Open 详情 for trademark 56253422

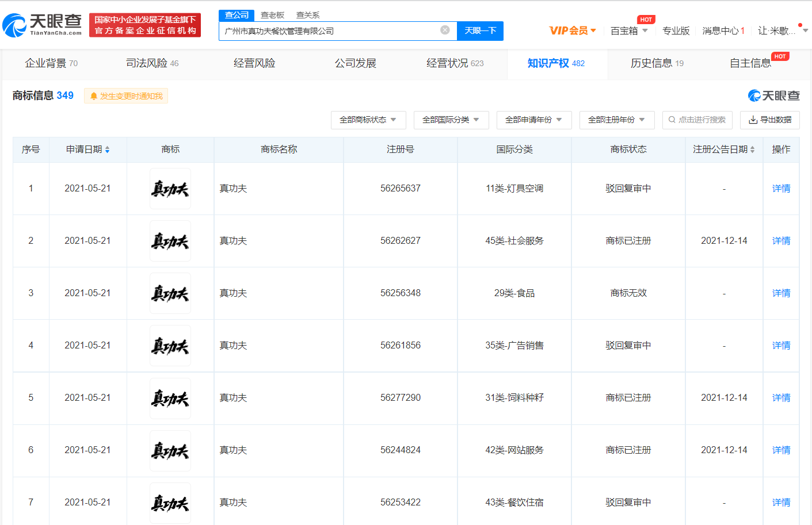pos(781,503)
